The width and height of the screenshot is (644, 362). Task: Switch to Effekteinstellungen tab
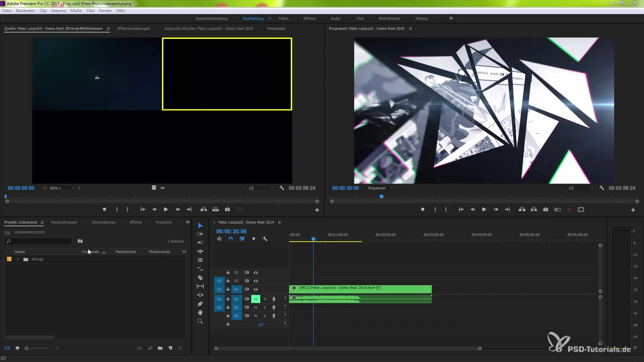tap(134, 28)
